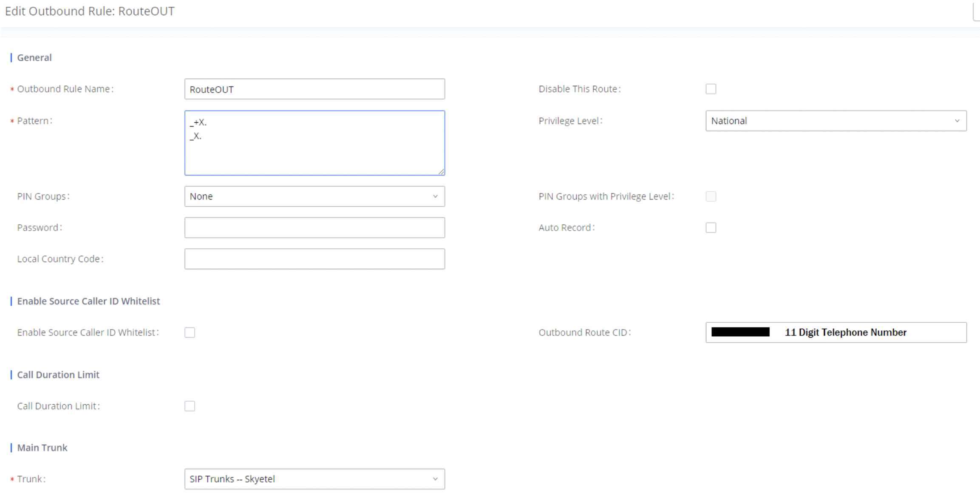
Task: Click the Enable Source Caller ID Whitelist checkbox label
Action: click(88, 333)
